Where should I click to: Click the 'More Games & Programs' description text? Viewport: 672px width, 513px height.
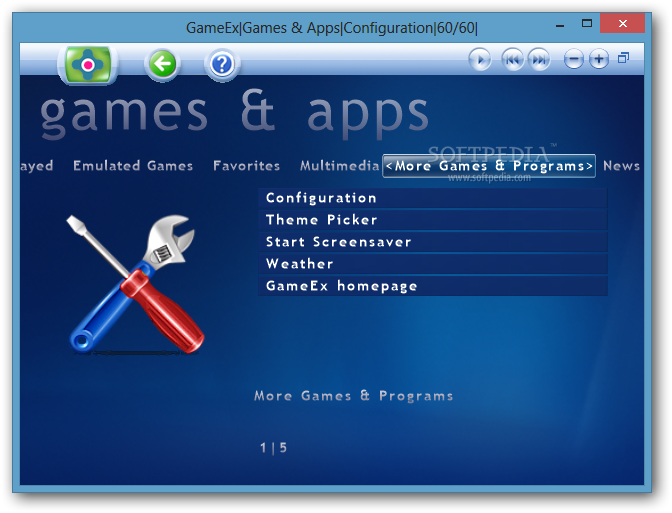354,396
